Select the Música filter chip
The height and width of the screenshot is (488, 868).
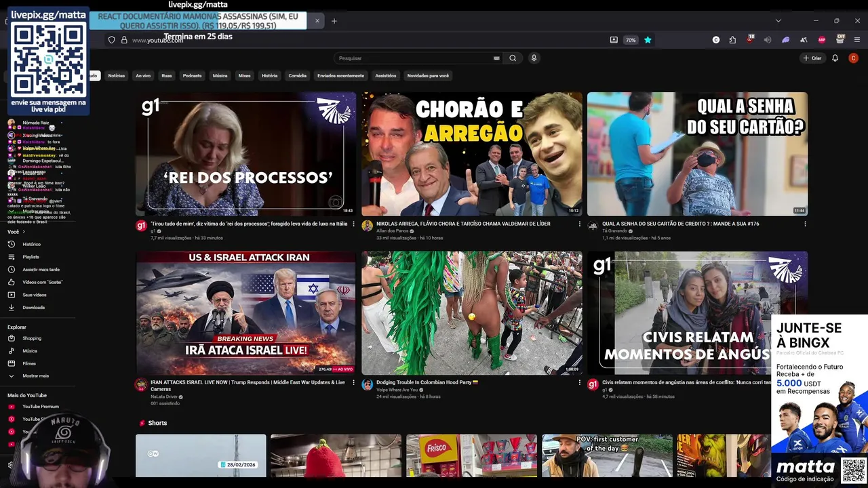pyautogui.click(x=220, y=76)
